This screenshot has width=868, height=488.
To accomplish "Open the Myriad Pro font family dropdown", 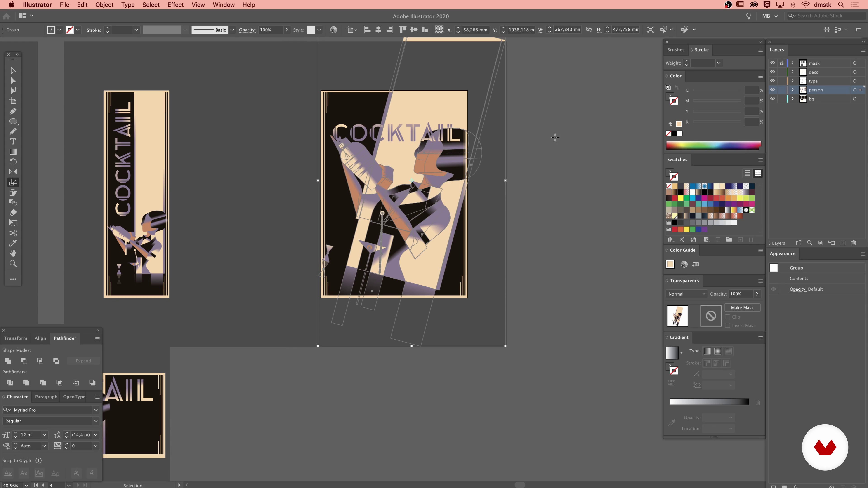I will pyautogui.click(x=96, y=410).
